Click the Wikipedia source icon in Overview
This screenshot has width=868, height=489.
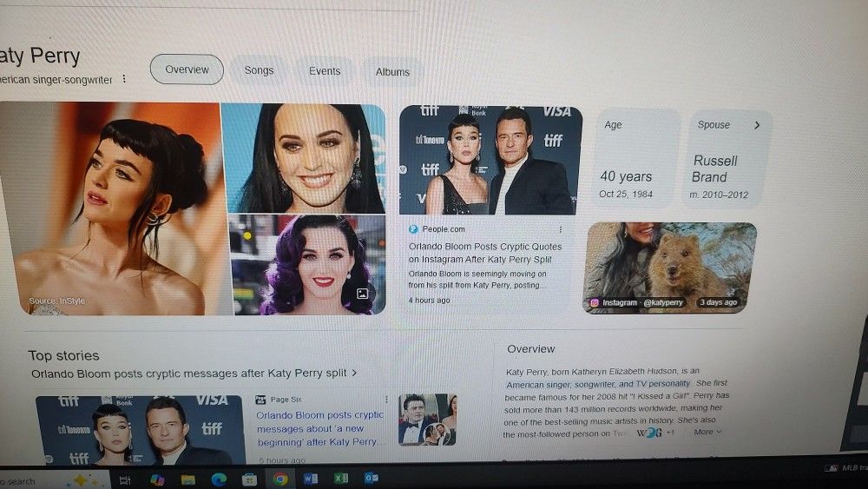click(x=641, y=433)
